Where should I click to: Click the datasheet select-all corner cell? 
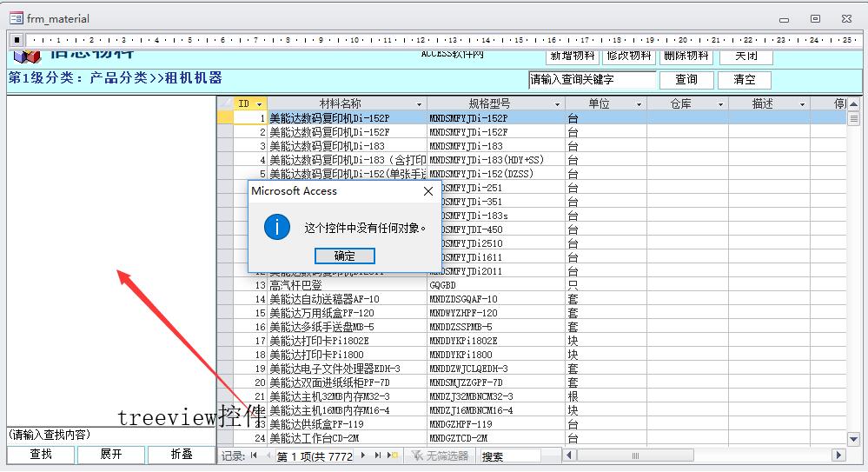225,103
